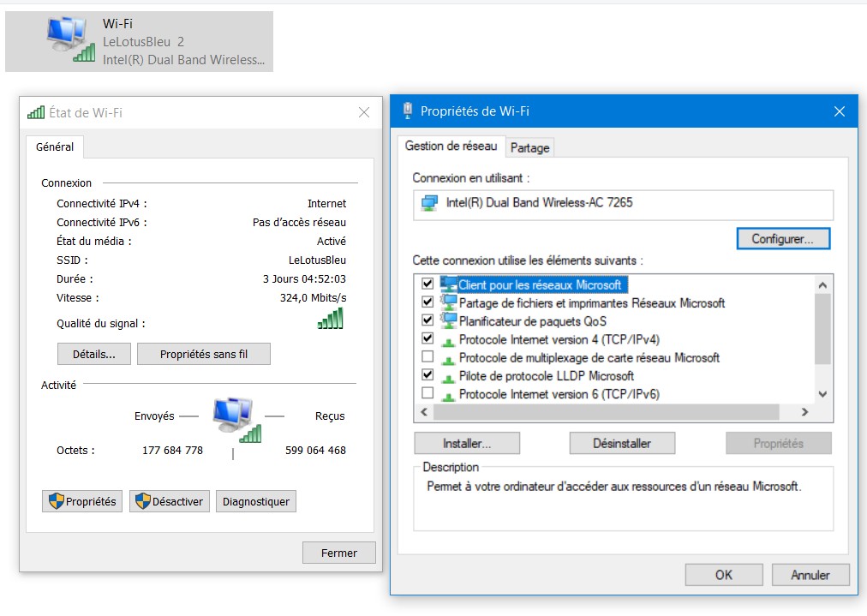Viewport: 867px width, 616px height.
Task: Click the Pilote de protocole LLDP icon
Action: (x=449, y=376)
